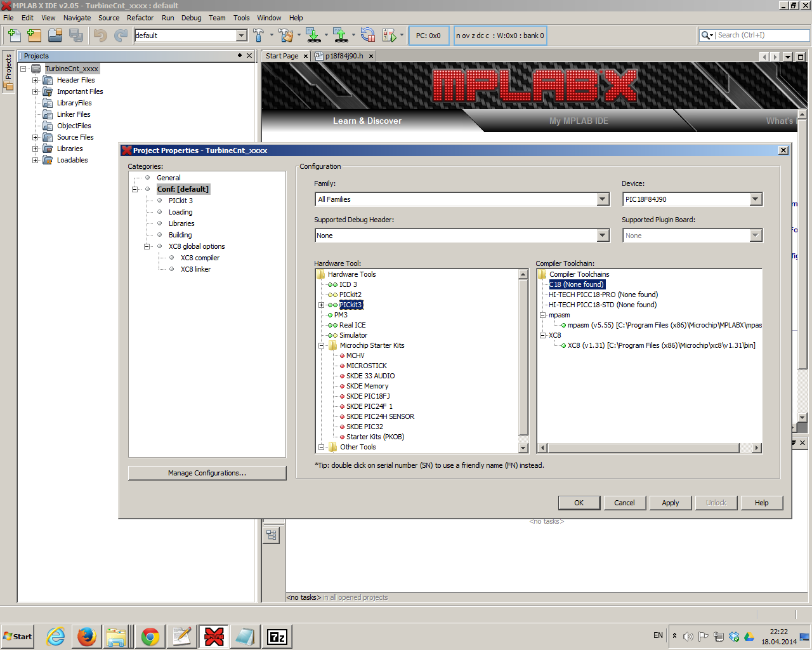The height and width of the screenshot is (650, 812).
Task: Select ICD 3 hardware tool
Action: (x=348, y=284)
